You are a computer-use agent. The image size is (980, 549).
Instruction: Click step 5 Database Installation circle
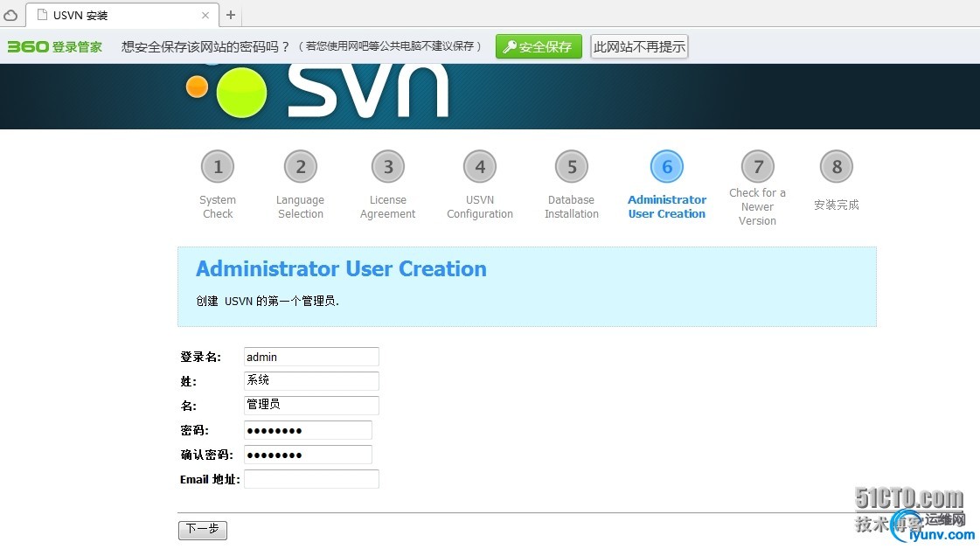pyautogui.click(x=572, y=167)
